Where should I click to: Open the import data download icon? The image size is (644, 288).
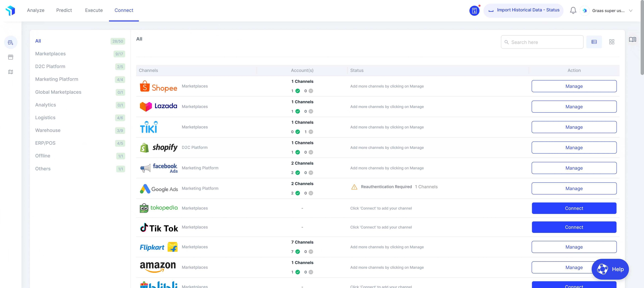[474, 11]
